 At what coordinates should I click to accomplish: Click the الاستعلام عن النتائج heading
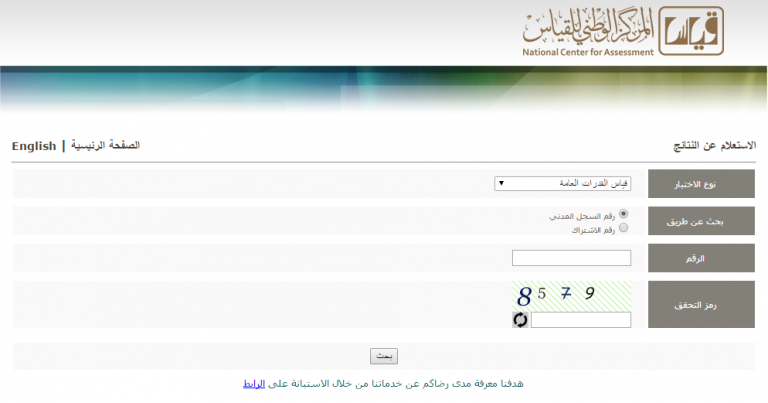[x=714, y=146]
